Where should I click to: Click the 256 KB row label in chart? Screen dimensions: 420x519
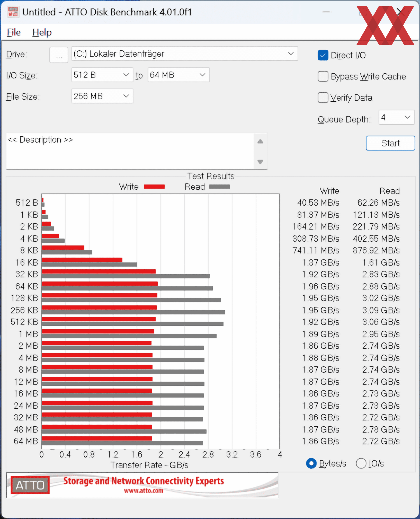(24, 310)
